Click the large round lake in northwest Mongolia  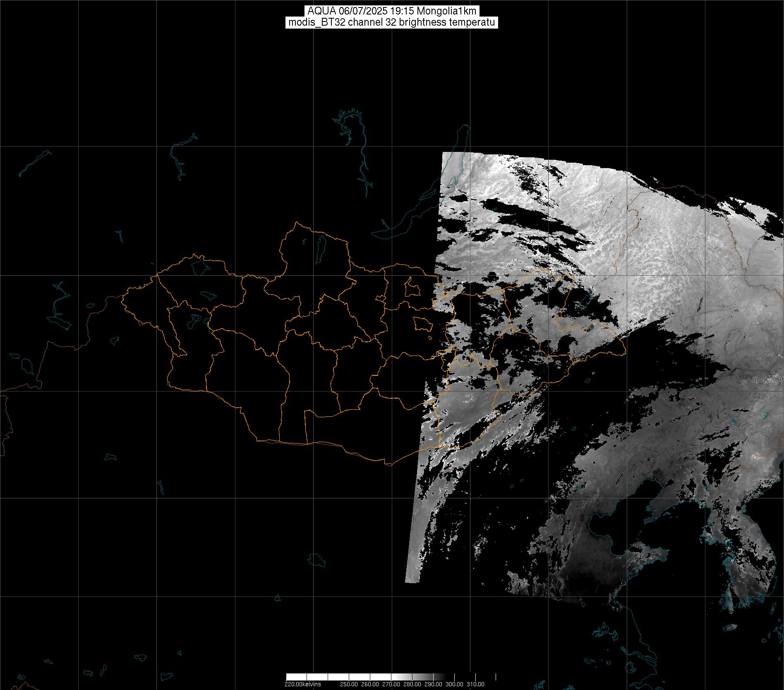[x=199, y=266]
